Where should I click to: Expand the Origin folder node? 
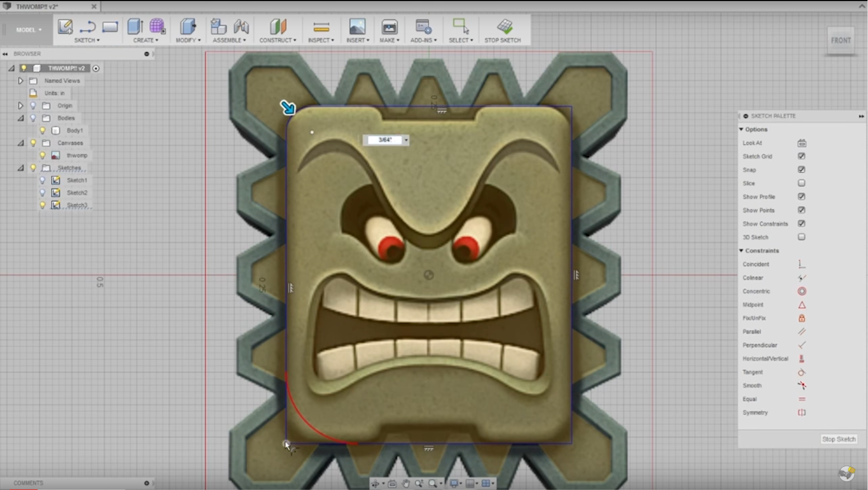[20, 106]
